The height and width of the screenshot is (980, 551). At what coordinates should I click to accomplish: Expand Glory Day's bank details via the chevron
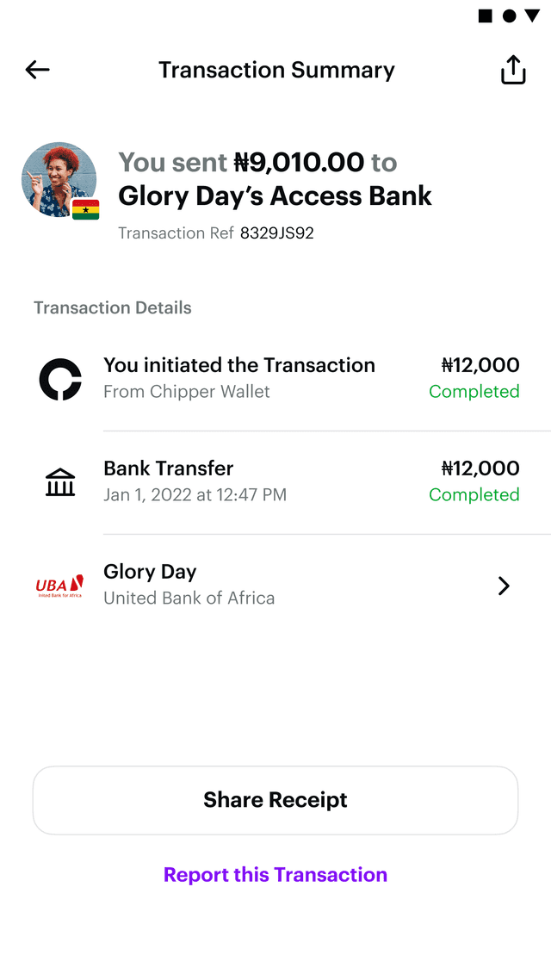coord(504,586)
